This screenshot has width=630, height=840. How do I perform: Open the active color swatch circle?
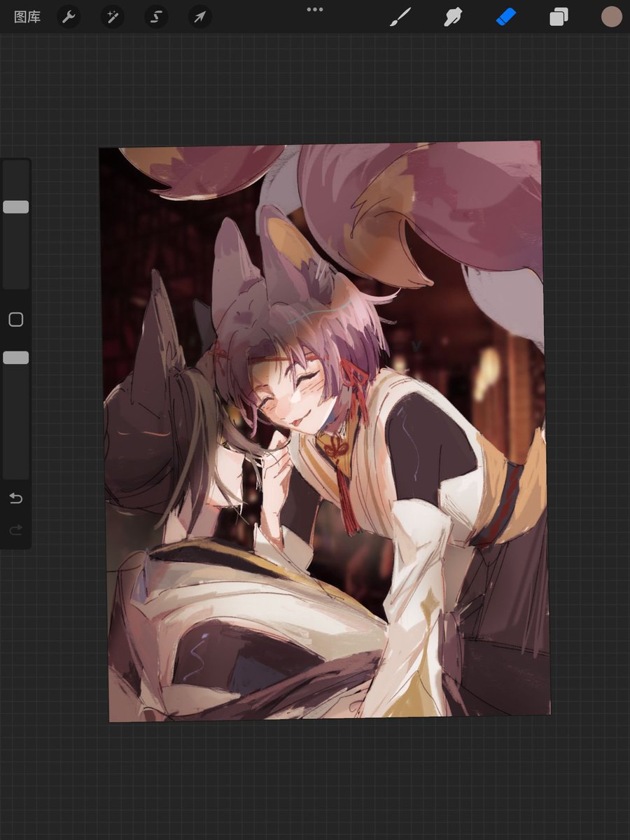(612, 17)
